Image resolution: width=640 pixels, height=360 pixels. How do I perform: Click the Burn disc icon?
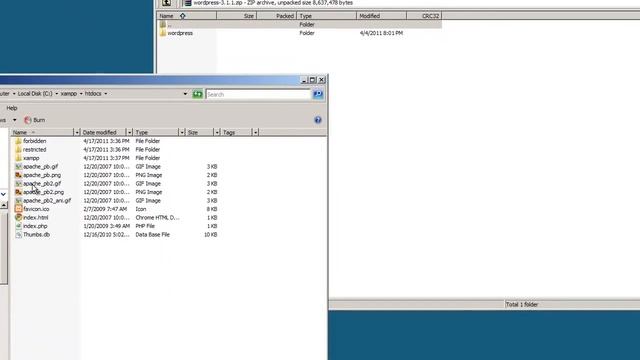28,120
